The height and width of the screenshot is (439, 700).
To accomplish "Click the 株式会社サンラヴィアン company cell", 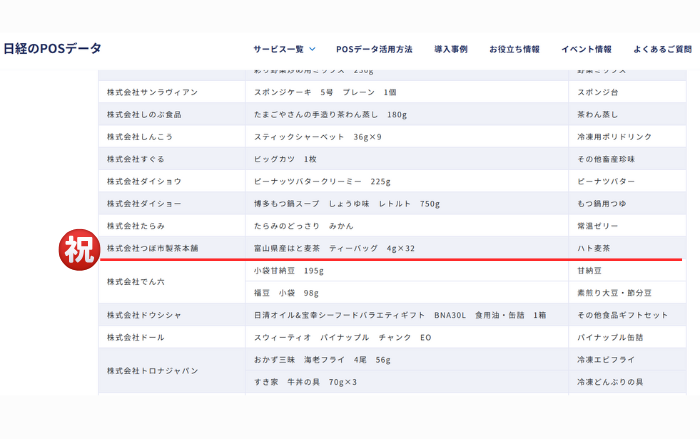I will click(x=172, y=92).
